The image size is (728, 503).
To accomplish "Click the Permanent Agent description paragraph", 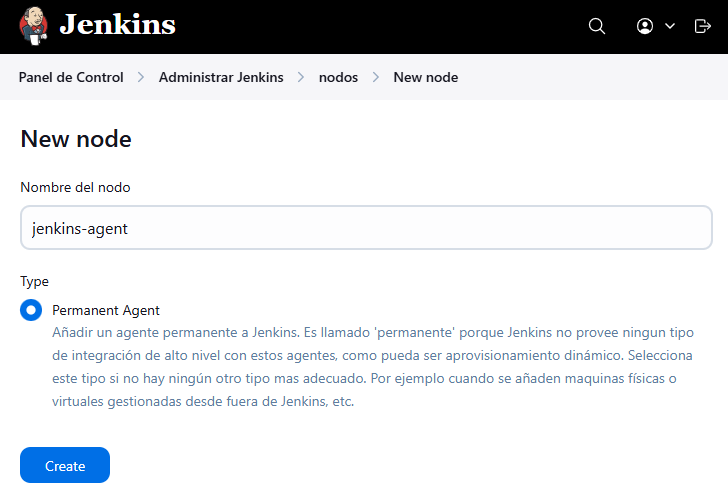I will coord(373,367).
